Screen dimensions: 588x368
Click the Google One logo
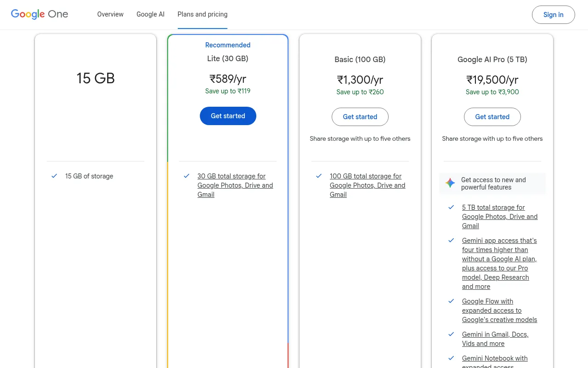(40, 14)
